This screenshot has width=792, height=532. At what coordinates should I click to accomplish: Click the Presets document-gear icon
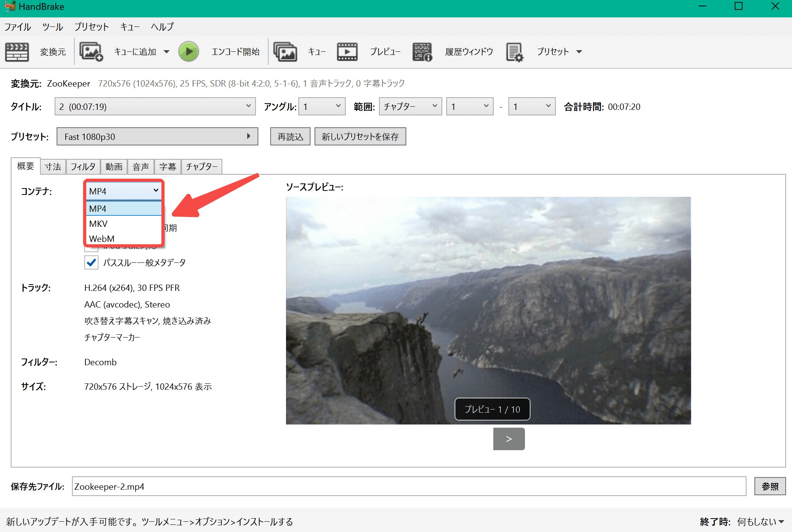(515, 52)
